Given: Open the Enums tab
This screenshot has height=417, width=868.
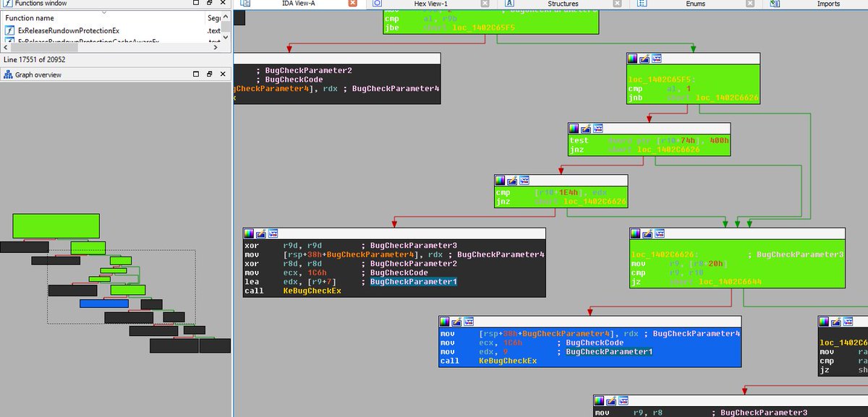Looking at the screenshot, I should tap(695, 4).
